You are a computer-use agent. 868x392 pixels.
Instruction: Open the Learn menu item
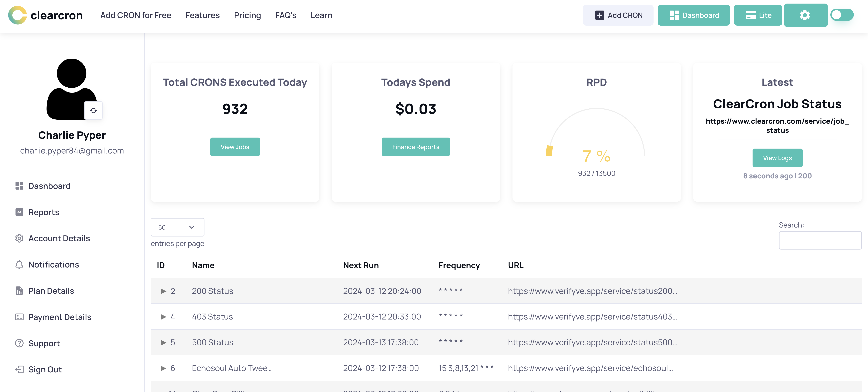click(x=321, y=15)
